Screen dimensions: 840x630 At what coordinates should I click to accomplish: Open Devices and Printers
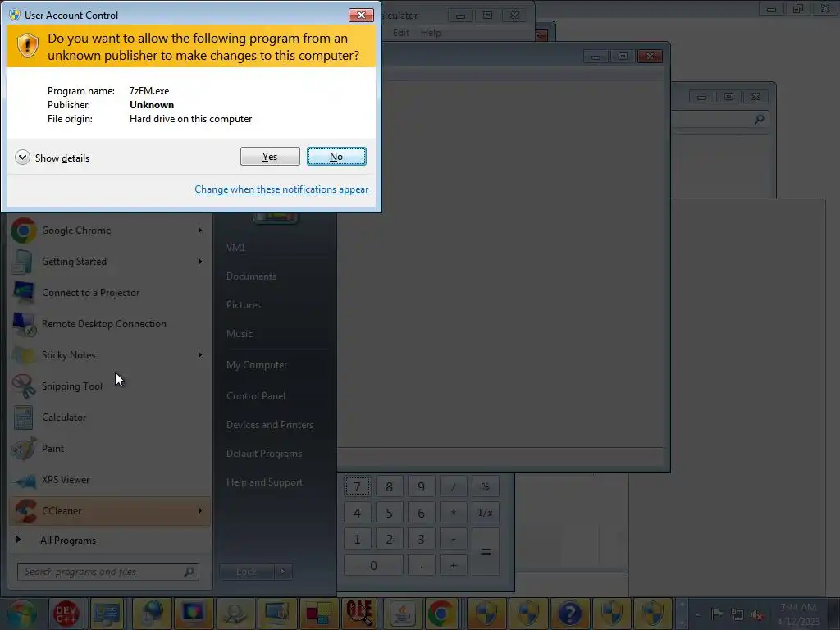[x=270, y=425]
